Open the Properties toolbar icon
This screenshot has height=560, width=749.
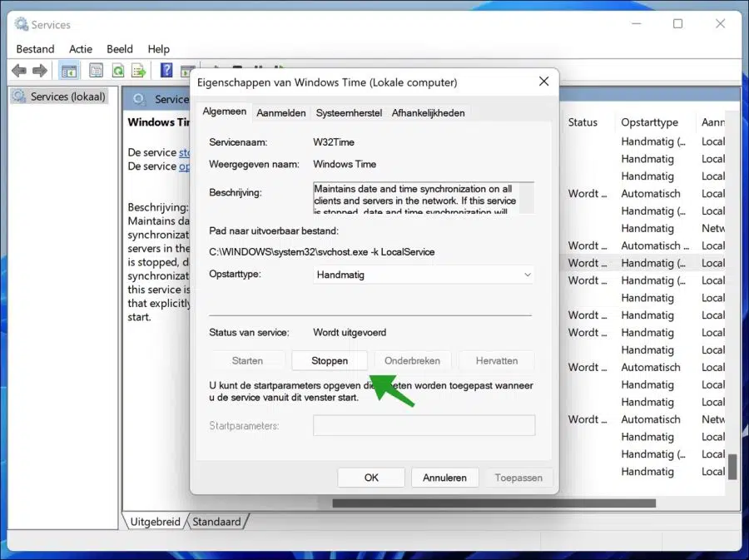(96, 71)
